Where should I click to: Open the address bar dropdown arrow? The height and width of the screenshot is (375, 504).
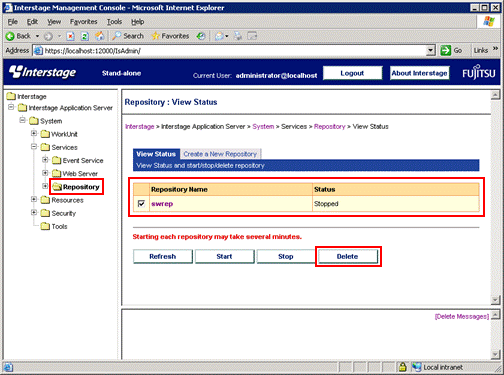pyautogui.click(x=431, y=50)
